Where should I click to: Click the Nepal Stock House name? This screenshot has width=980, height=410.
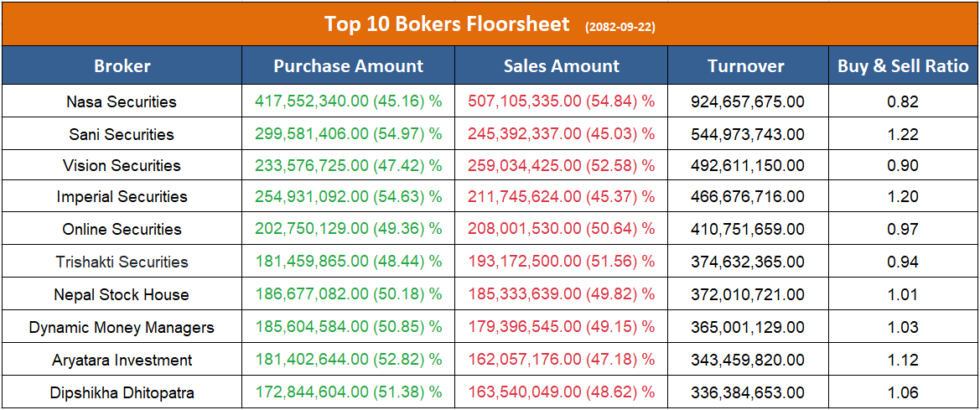122,294
